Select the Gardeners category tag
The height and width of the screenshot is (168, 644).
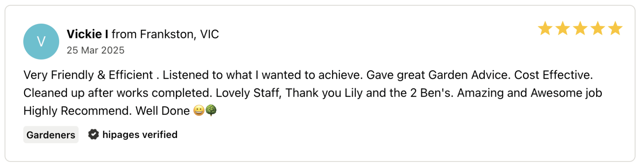coord(51,135)
